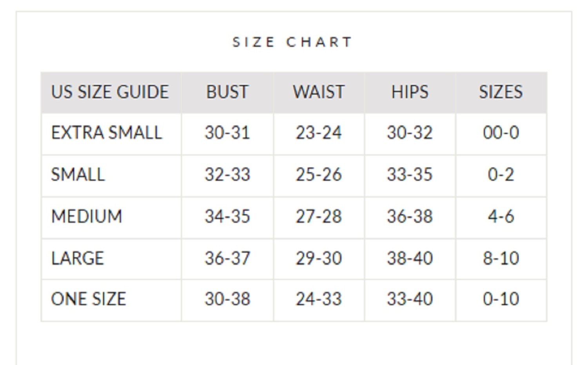Select the US SIZE GUIDE header cell
This screenshot has height=365, width=588.
tap(110, 92)
